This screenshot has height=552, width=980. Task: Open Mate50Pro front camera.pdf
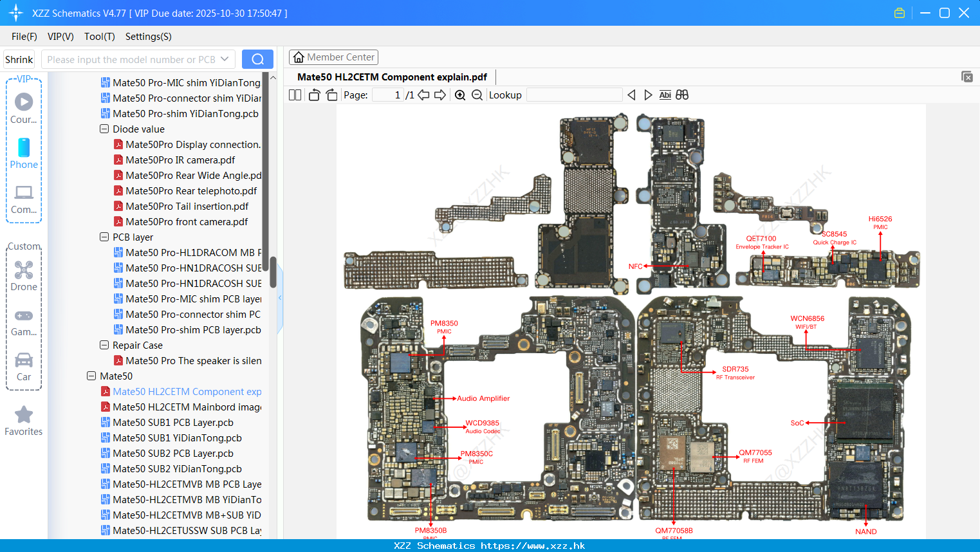181,221
